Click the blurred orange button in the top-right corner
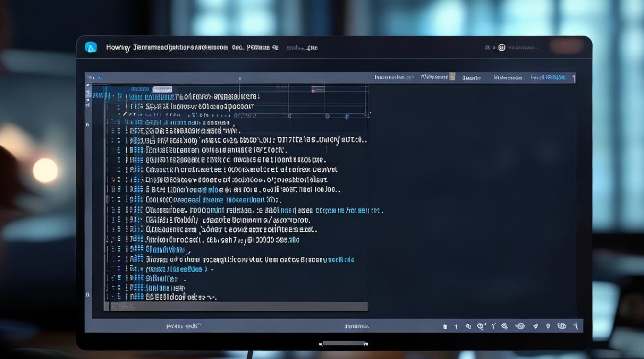This screenshot has height=359, width=644. pyautogui.click(x=566, y=47)
